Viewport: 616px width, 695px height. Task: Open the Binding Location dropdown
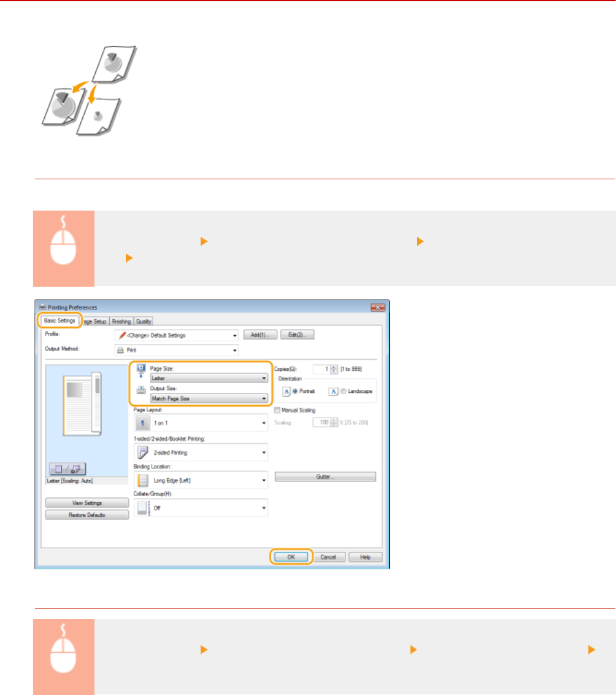pos(201,481)
